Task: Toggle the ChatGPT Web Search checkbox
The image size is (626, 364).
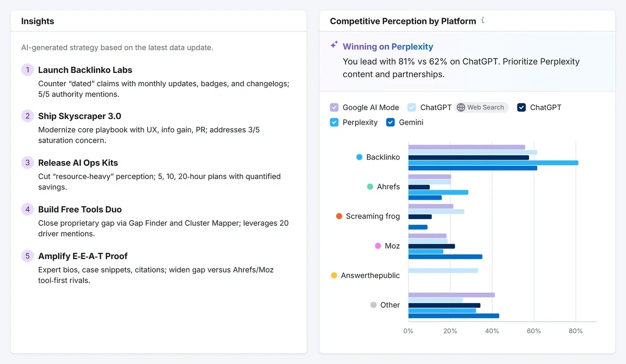Action: (x=411, y=107)
